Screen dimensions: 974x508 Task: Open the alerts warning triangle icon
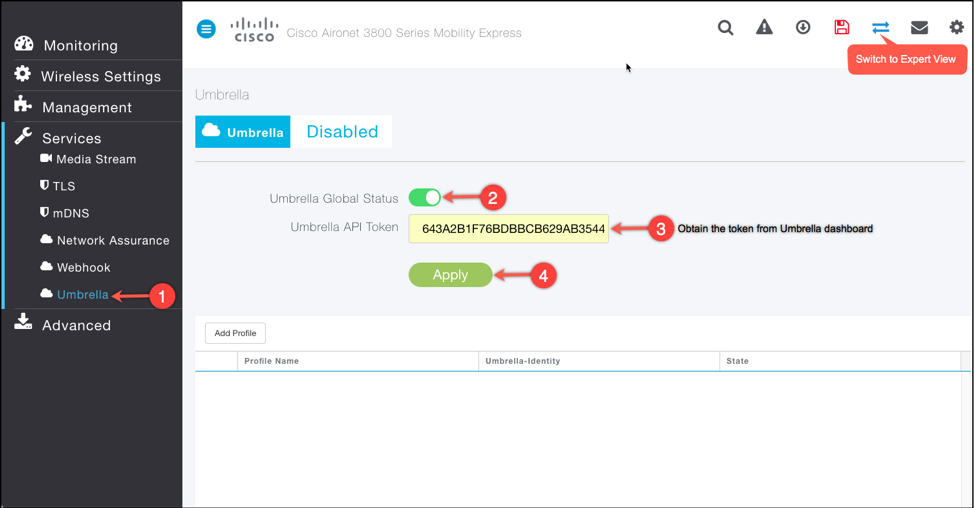point(764,28)
